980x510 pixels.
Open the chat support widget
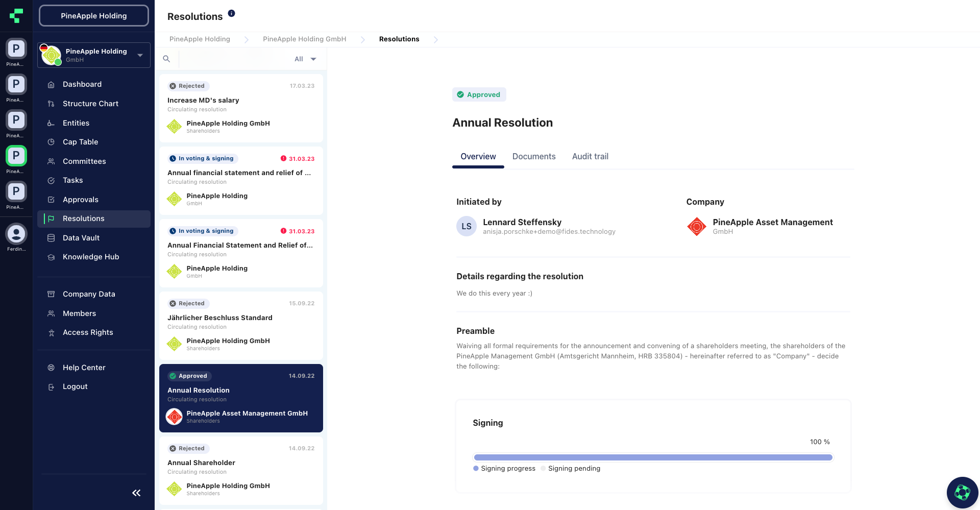pos(962,492)
